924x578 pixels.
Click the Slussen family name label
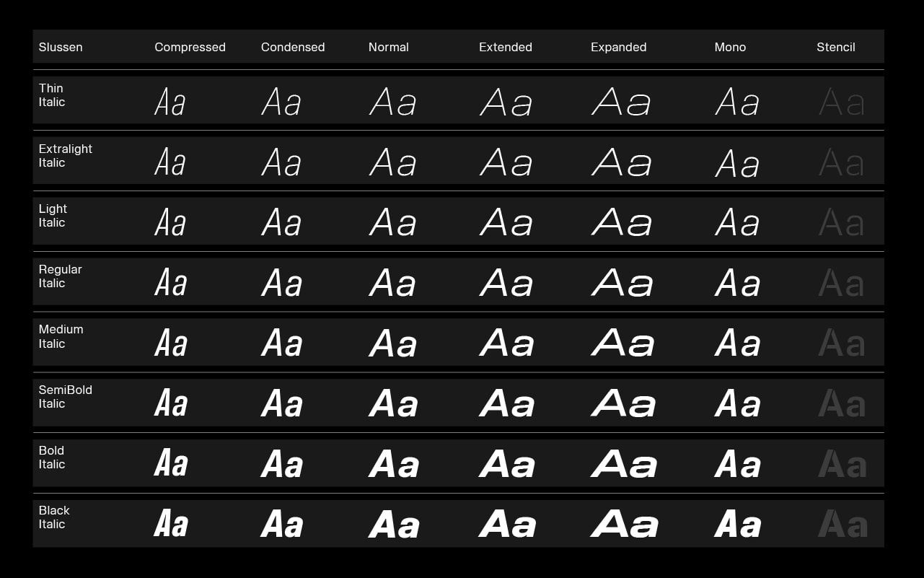point(61,47)
